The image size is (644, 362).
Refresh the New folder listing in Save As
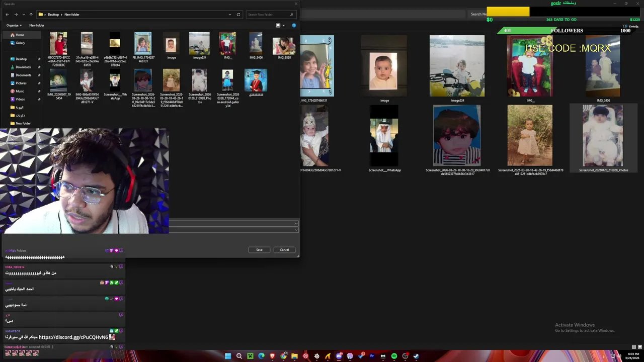238,15
